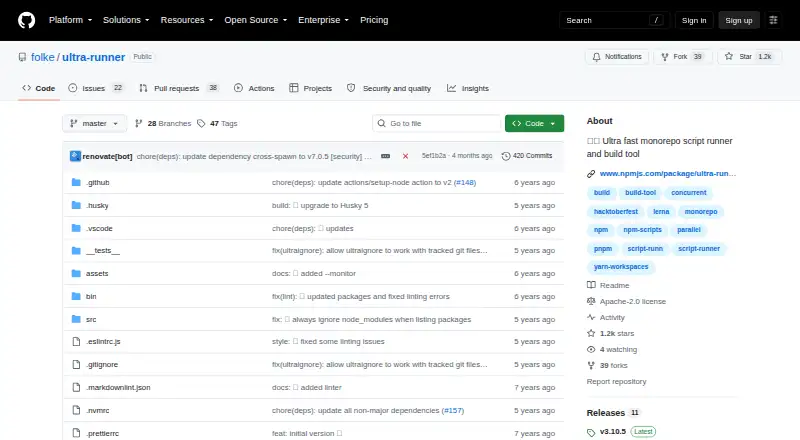Screen dimensions: 800x440
Task: Open the Activity link in About
Action: [612, 317]
